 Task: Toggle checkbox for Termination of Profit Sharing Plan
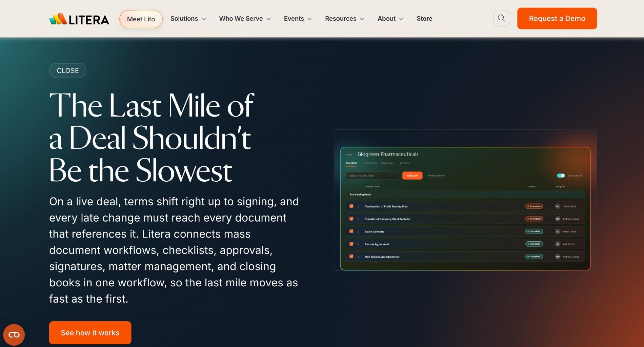[x=351, y=206]
